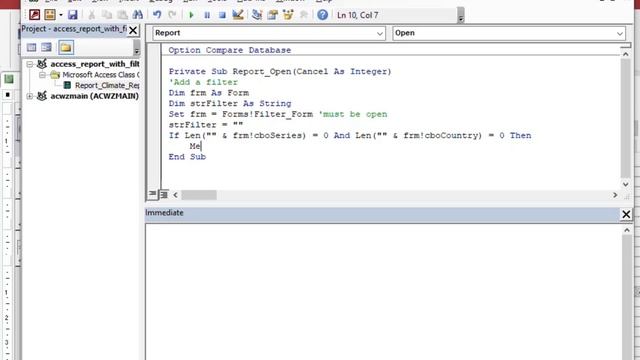The image size is (640, 360).
Task: Click the 'Private Sub Report_Open' declaration line
Action: (x=280, y=71)
